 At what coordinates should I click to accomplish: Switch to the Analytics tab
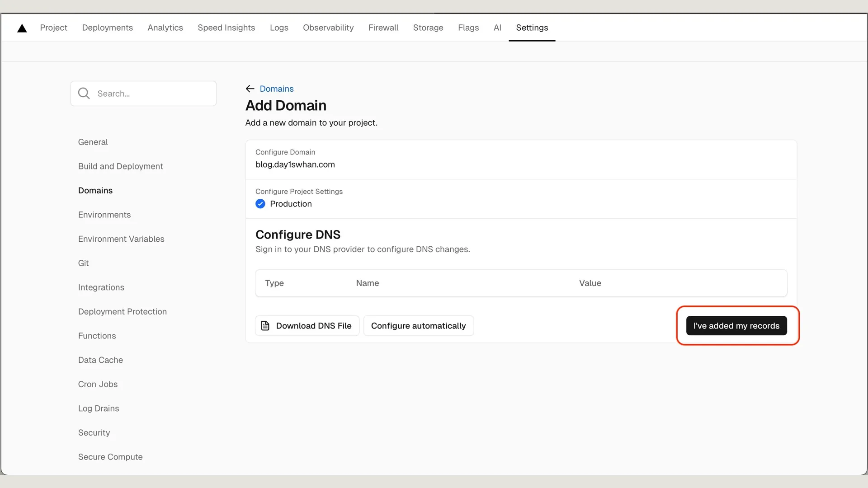165,28
